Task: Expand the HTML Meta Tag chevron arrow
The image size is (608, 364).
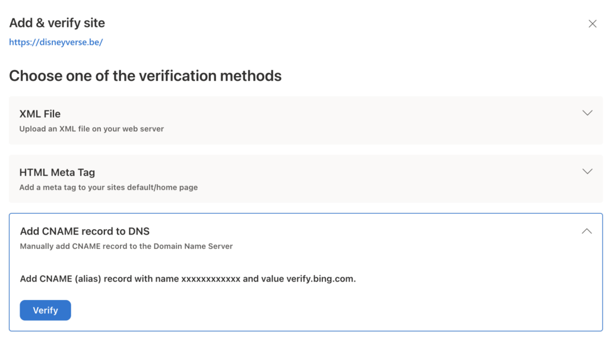Action: pyautogui.click(x=587, y=172)
